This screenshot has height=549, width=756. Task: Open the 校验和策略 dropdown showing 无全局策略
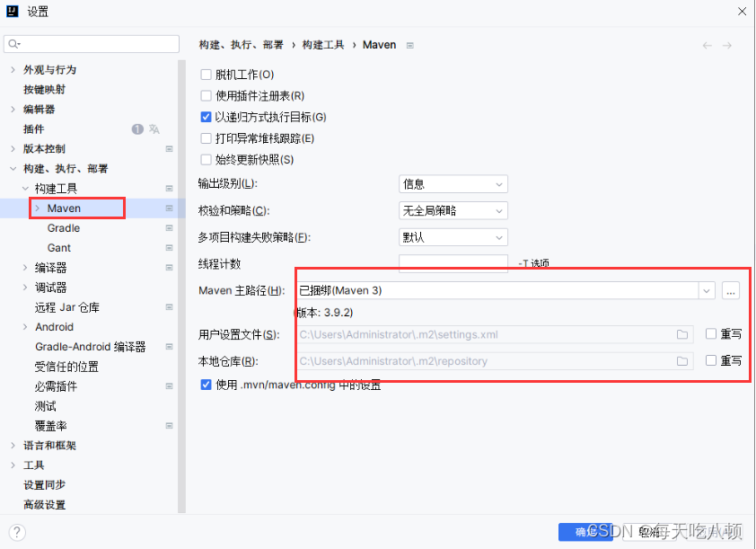[x=453, y=210]
